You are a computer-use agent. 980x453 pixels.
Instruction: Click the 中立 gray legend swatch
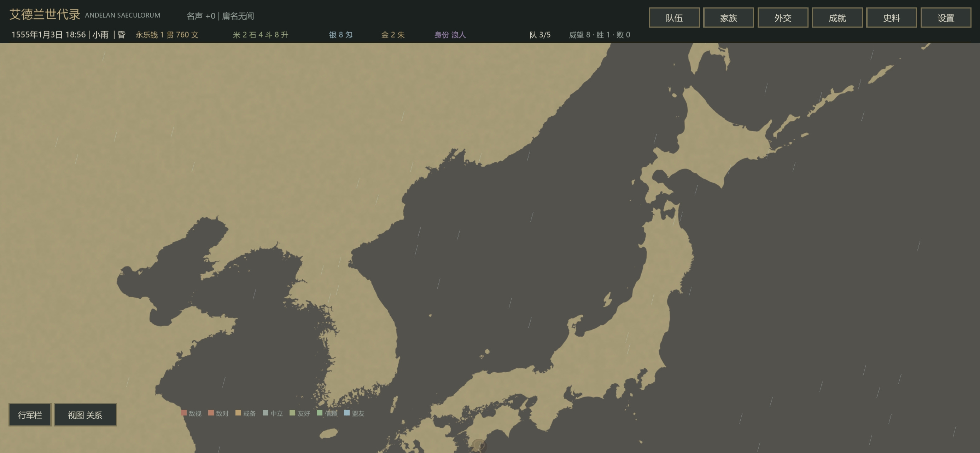[x=265, y=413]
